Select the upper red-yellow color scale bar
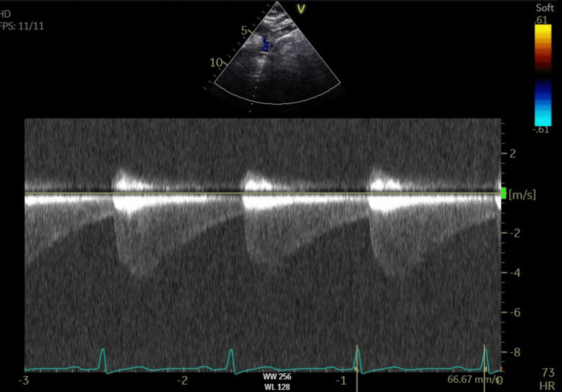562x392 pixels. click(x=543, y=48)
